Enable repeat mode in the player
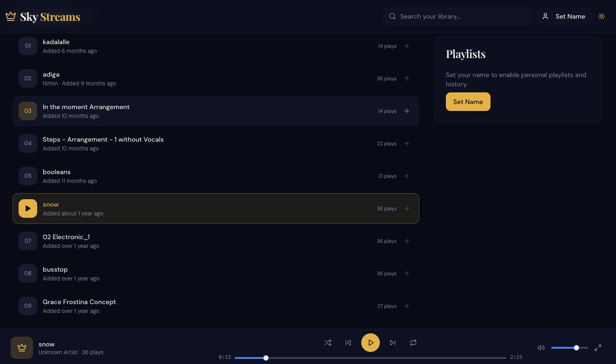The image size is (616, 364). coord(413,343)
